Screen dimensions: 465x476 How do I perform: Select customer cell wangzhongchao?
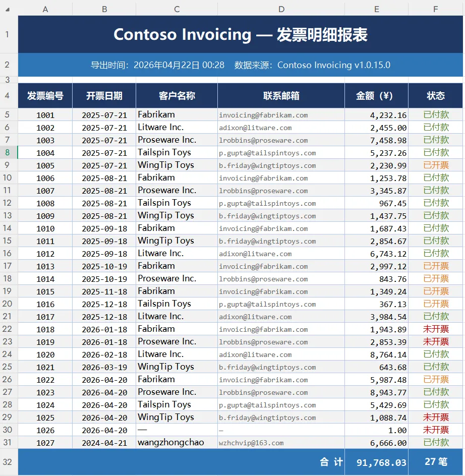(177, 443)
